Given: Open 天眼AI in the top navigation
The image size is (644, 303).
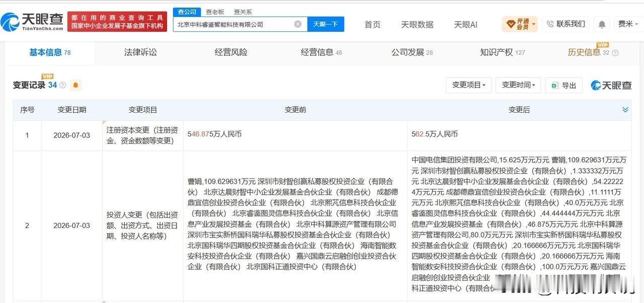Looking at the screenshot, I should [x=465, y=24].
